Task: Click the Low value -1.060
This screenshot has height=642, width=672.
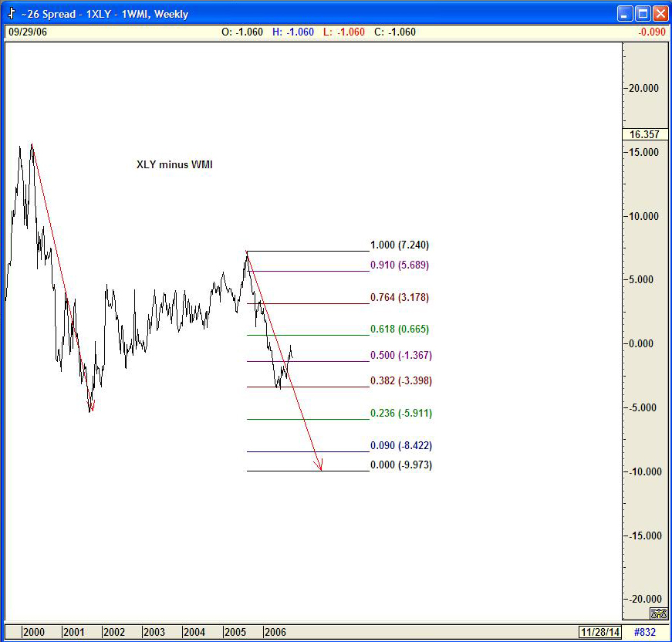Action: (x=350, y=32)
